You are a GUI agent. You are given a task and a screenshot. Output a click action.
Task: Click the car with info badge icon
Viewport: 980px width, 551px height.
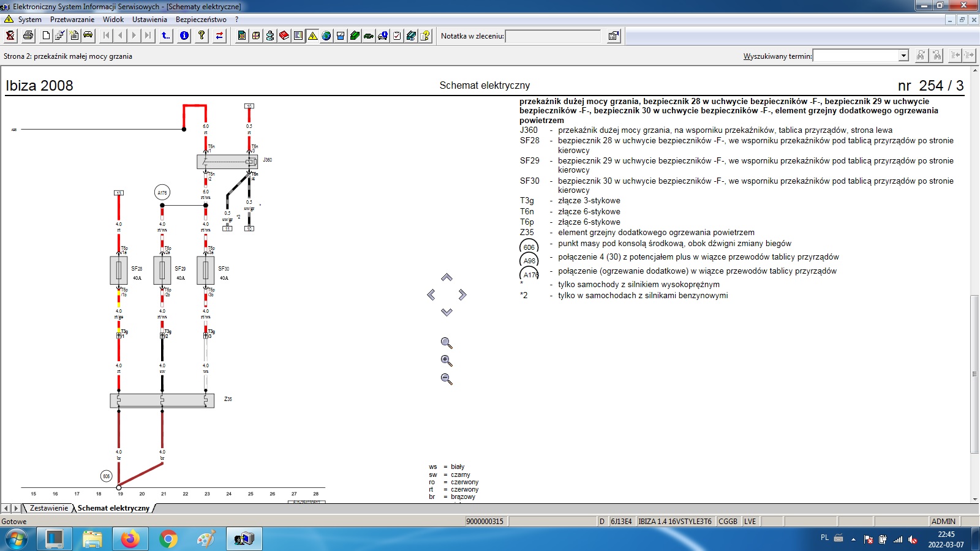tap(383, 36)
